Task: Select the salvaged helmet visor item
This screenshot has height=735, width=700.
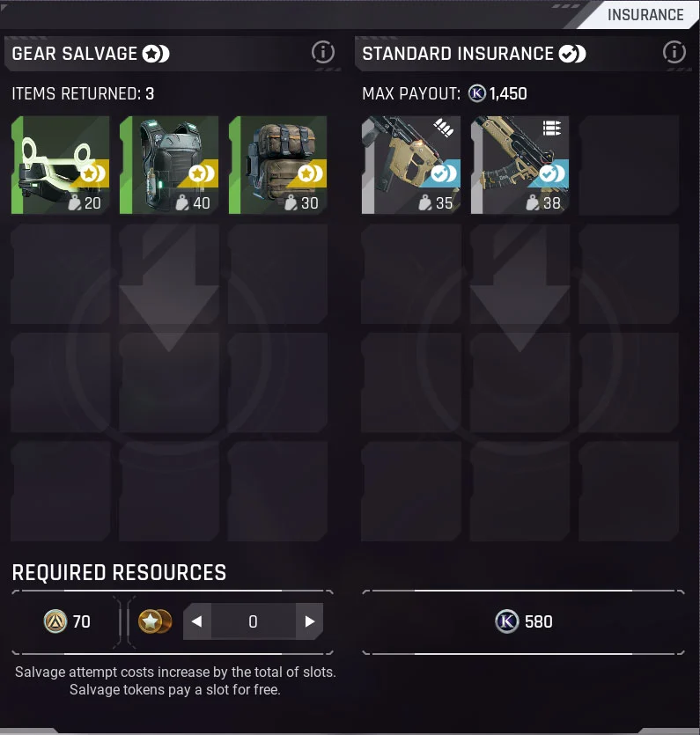Action: click(61, 165)
